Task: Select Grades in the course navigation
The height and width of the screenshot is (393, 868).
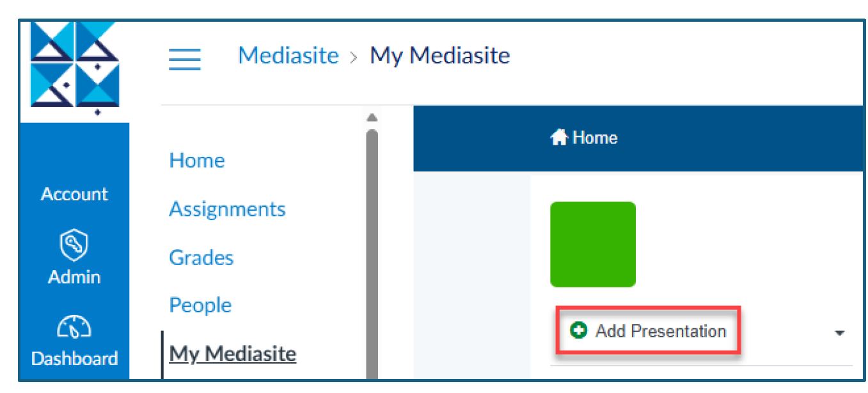Action: click(x=201, y=257)
